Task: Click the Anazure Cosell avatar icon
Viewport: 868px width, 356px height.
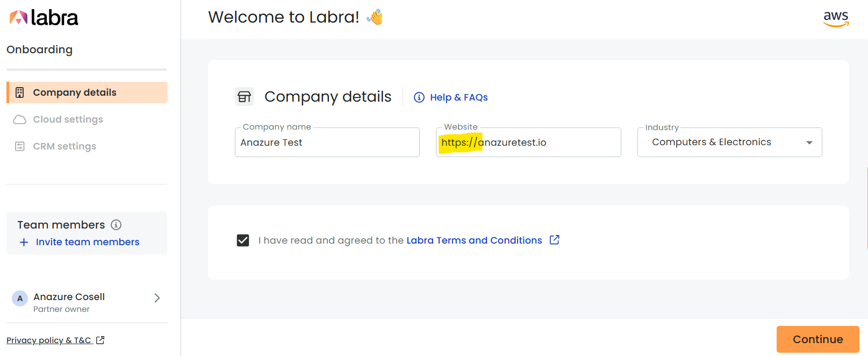Action: tap(20, 298)
